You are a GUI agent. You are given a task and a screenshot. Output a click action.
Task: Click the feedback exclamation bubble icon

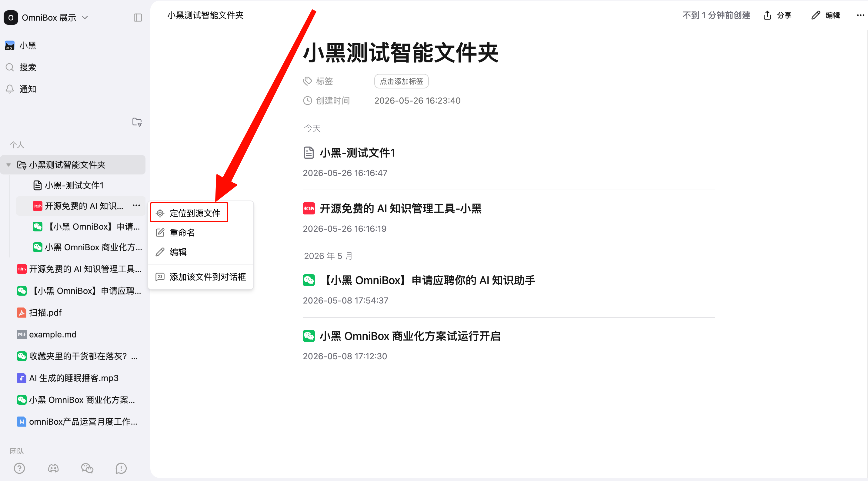pos(121,468)
